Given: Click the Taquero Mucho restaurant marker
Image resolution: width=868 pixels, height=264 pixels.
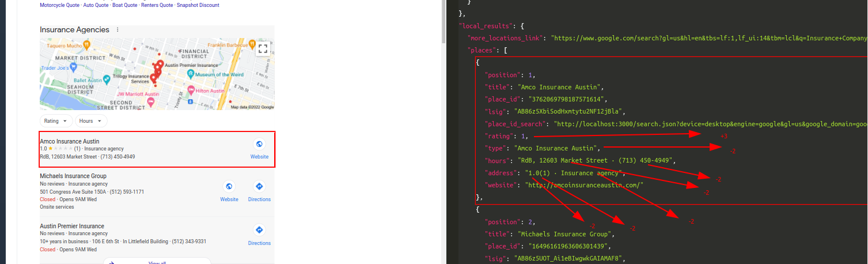Looking at the screenshot, I should pyautogui.click(x=86, y=44).
